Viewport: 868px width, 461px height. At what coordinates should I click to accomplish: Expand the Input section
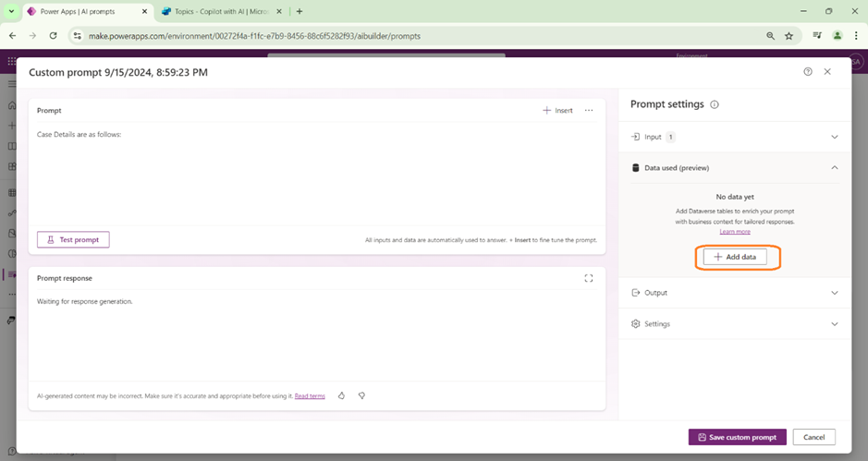(x=834, y=137)
